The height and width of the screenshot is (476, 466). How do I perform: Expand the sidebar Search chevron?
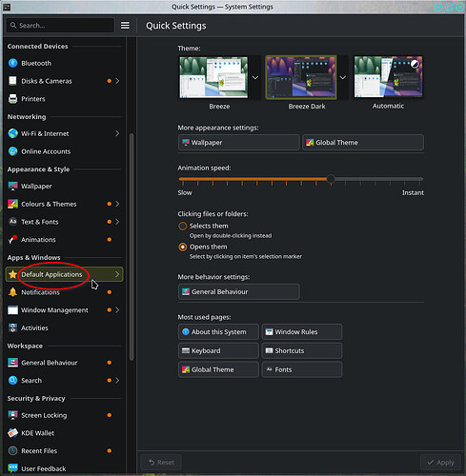click(117, 381)
